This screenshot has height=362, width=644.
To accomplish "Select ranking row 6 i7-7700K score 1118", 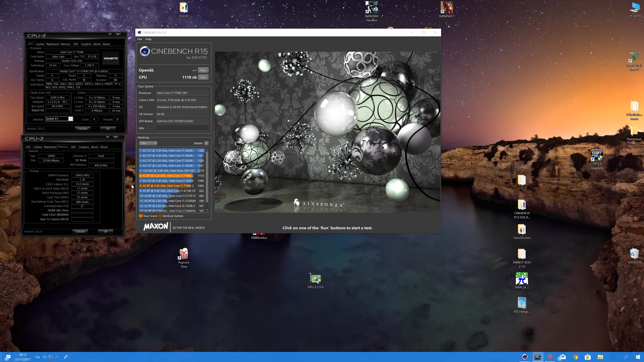I will (172, 176).
